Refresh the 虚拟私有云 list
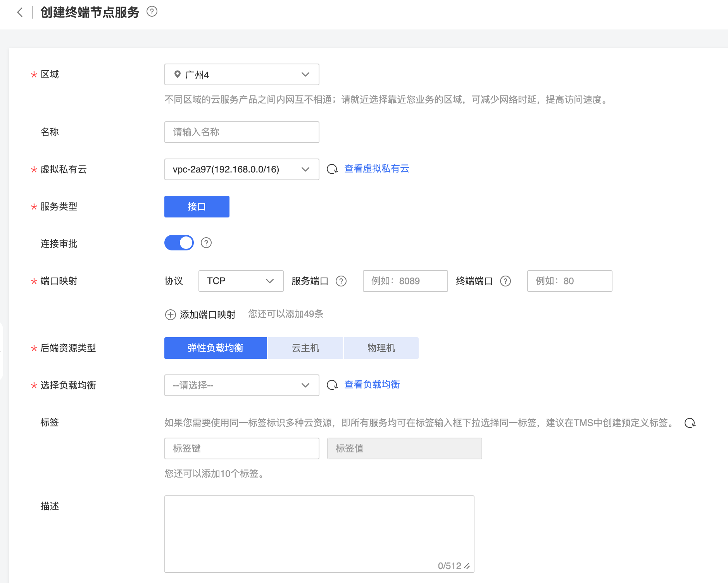 click(x=332, y=169)
